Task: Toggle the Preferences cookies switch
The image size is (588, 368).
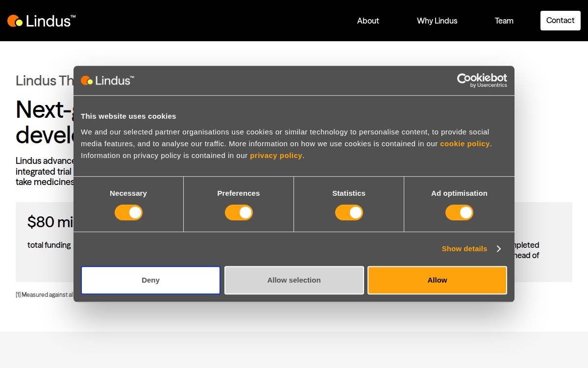Action: click(x=239, y=212)
